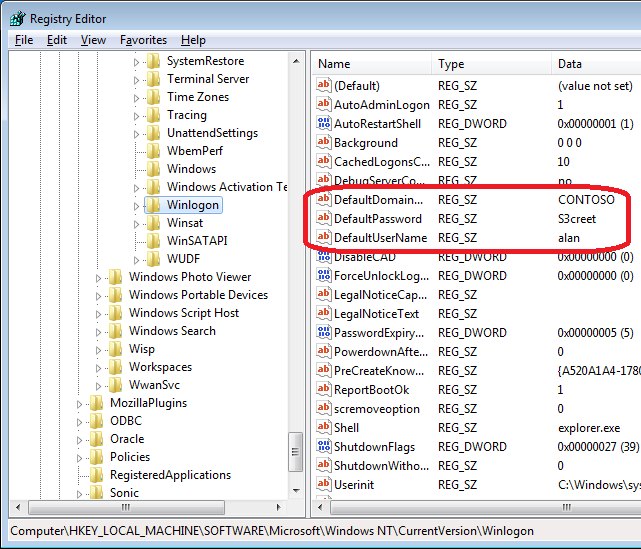
Task: Click the tree pane vertical scrollbar thumb
Action: 296,445
